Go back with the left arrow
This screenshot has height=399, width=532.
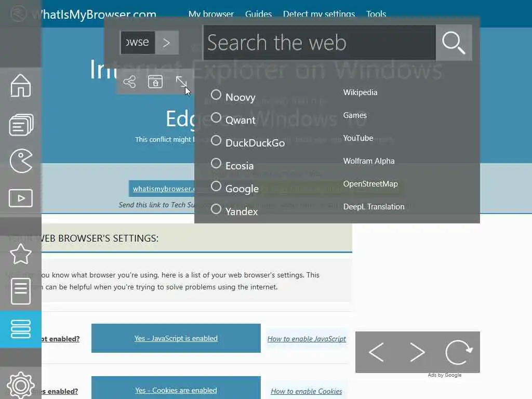[x=376, y=352]
